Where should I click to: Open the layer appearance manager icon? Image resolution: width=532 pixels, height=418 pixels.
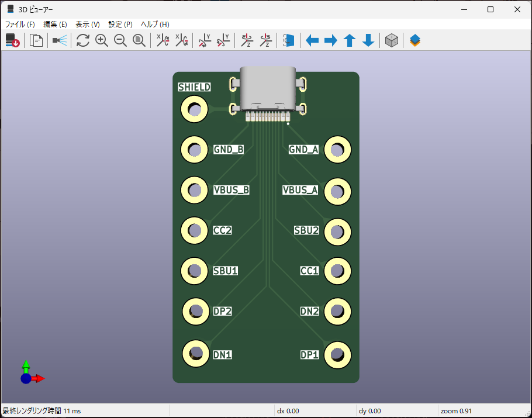tap(415, 40)
